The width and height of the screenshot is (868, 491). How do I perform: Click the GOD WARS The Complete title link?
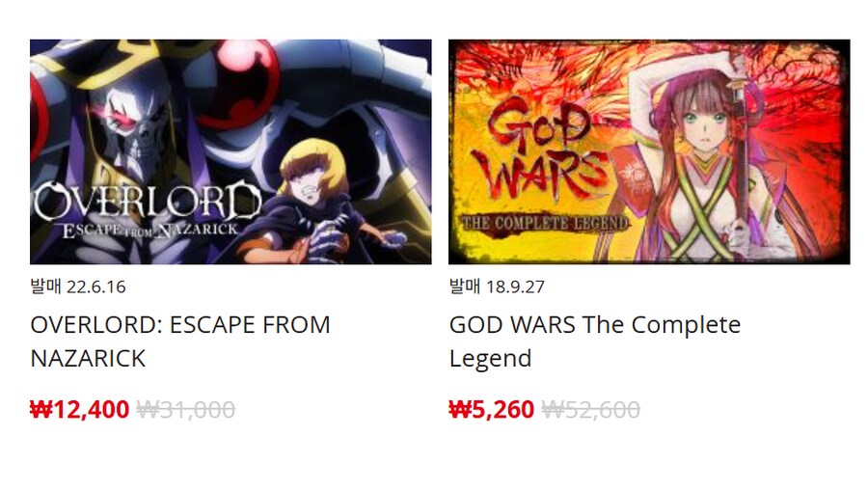click(x=594, y=341)
